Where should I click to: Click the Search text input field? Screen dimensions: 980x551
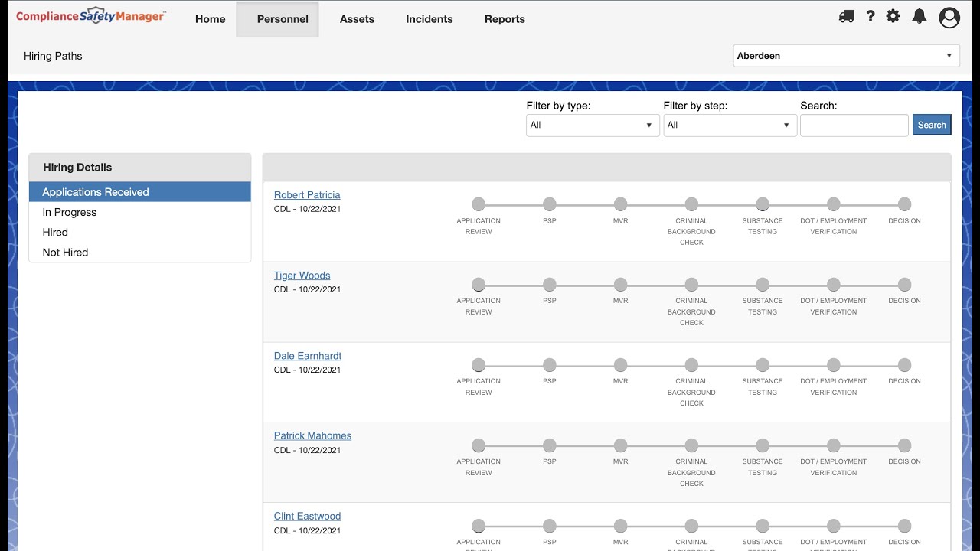point(854,125)
